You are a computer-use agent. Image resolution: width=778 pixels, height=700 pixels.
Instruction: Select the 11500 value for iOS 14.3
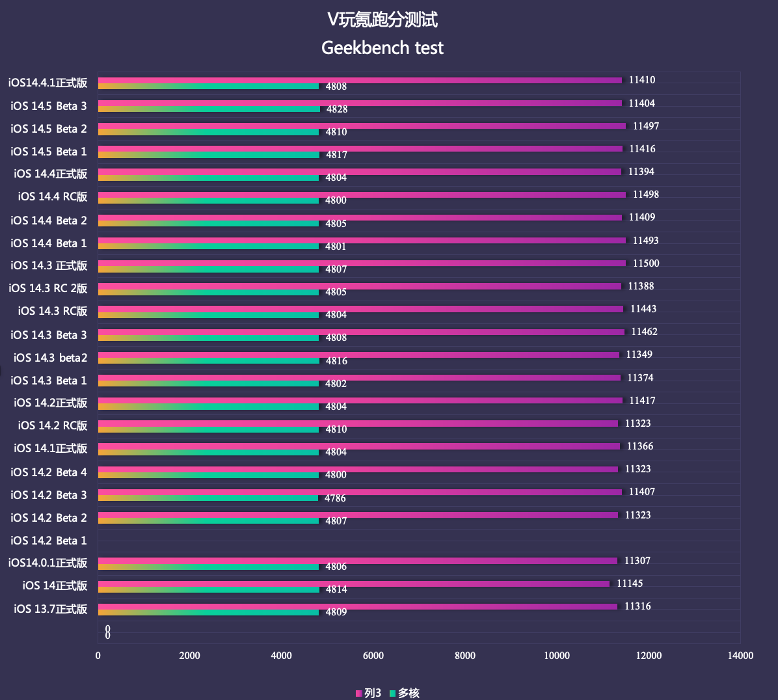tap(646, 263)
